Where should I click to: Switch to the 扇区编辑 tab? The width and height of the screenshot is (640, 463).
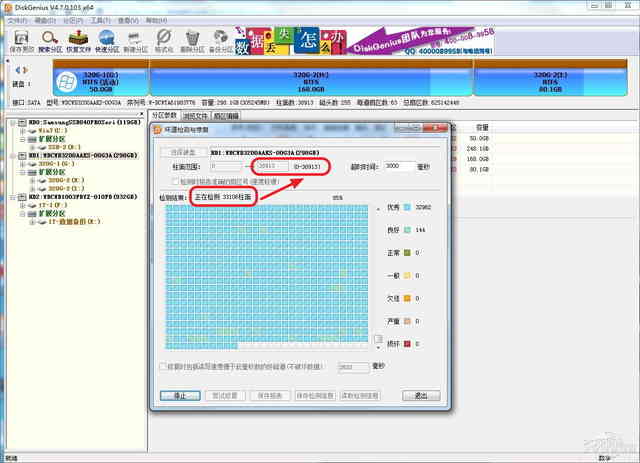226,116
